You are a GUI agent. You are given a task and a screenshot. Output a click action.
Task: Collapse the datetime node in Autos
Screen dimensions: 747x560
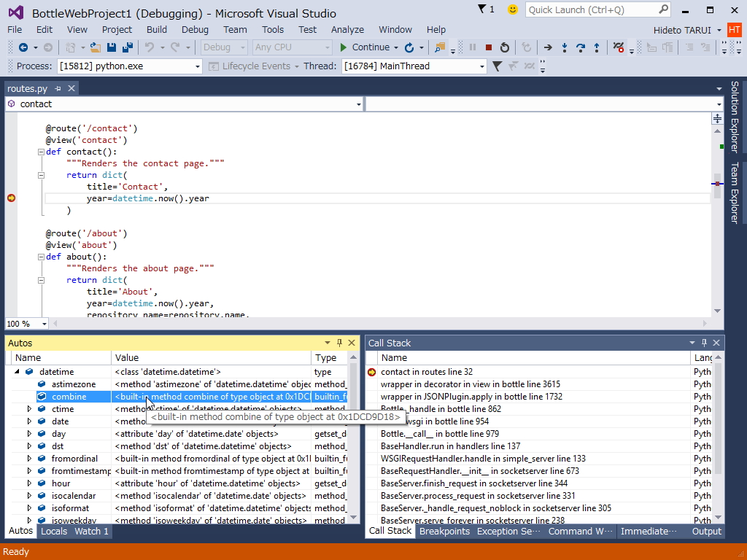pyautogui.click(x=17, y=372)
